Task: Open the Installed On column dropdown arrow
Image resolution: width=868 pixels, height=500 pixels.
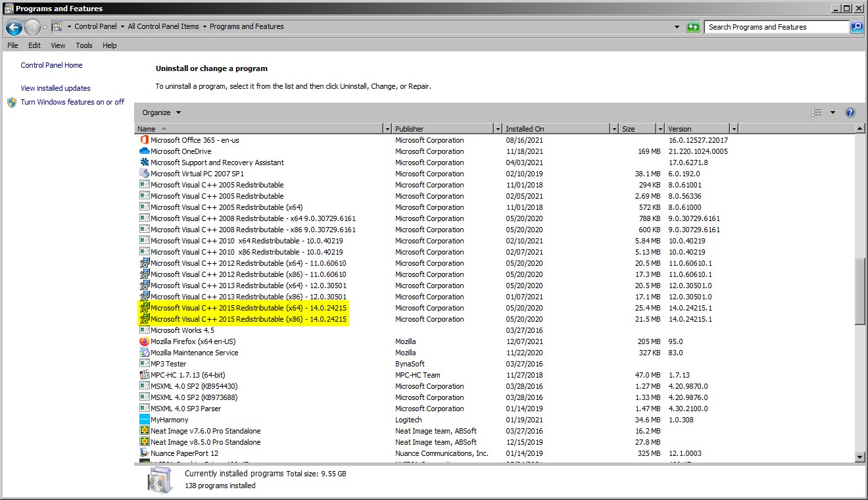Action: (614, 129)
